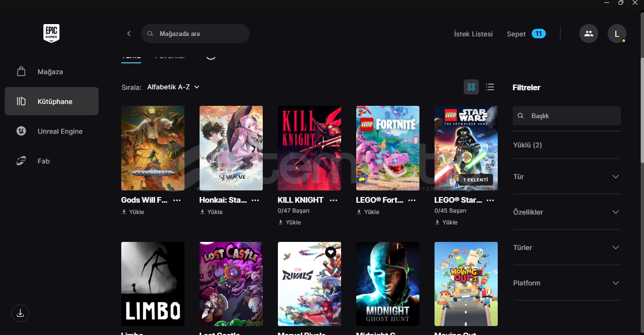
Task: Click the magnifier icon in Başlık filter
Action: point(521,116)
